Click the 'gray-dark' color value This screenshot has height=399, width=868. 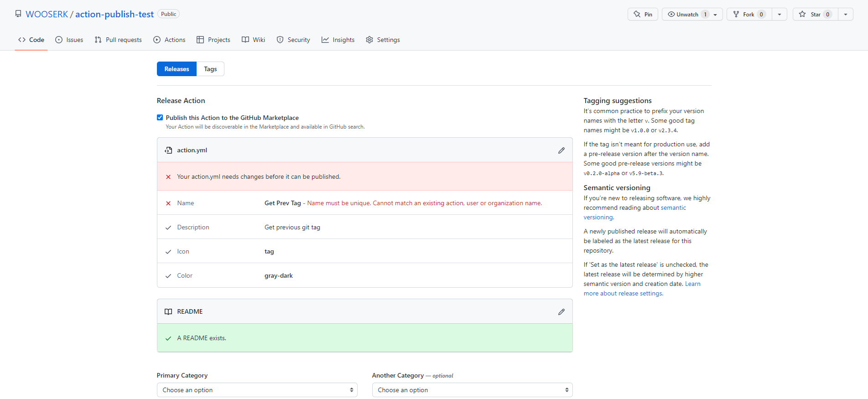coord(279,275)
